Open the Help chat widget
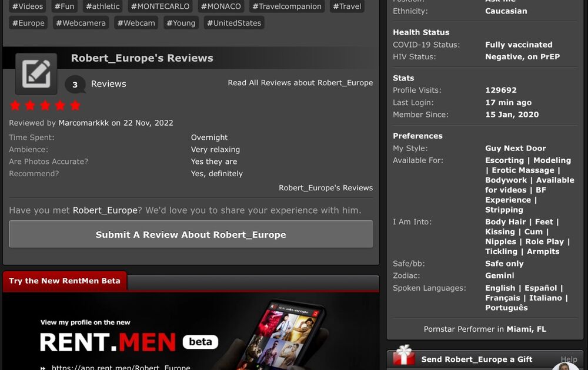This screenshot has width=588, height=370. pos(567,361)
